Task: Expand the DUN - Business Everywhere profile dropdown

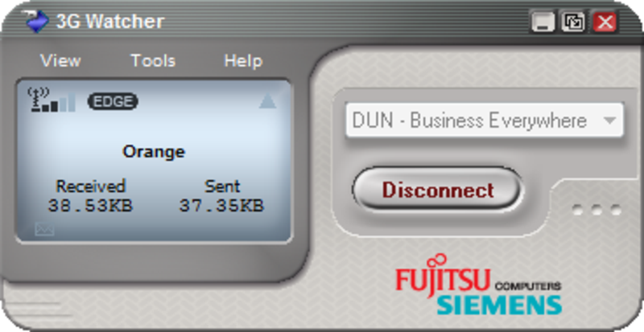Action: [485, 121]
